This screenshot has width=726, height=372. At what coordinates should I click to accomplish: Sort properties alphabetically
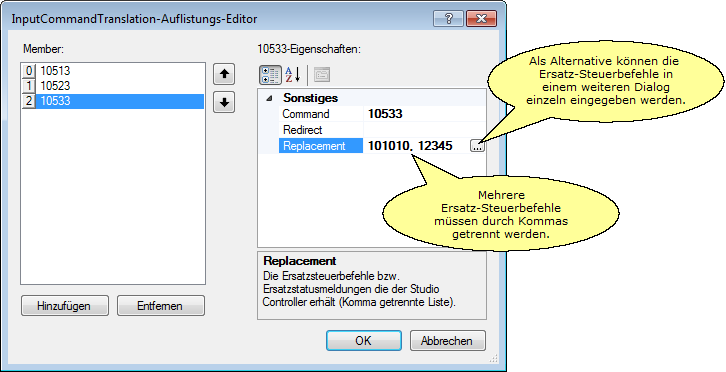pyautogui.click(x=293, y=75)
